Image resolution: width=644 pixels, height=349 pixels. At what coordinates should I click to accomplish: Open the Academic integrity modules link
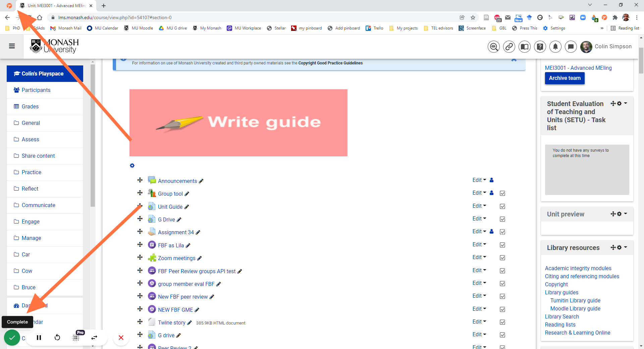[x=578, y=268]
